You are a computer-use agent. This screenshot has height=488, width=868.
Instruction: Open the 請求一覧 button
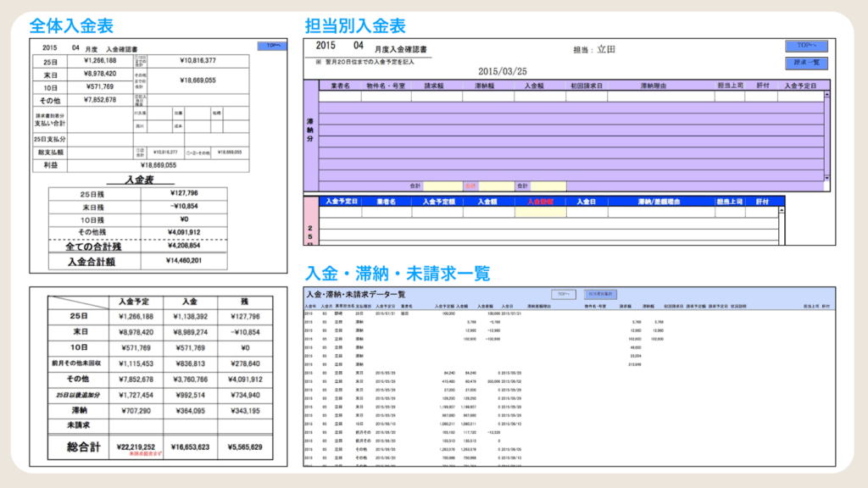[804, 63]
